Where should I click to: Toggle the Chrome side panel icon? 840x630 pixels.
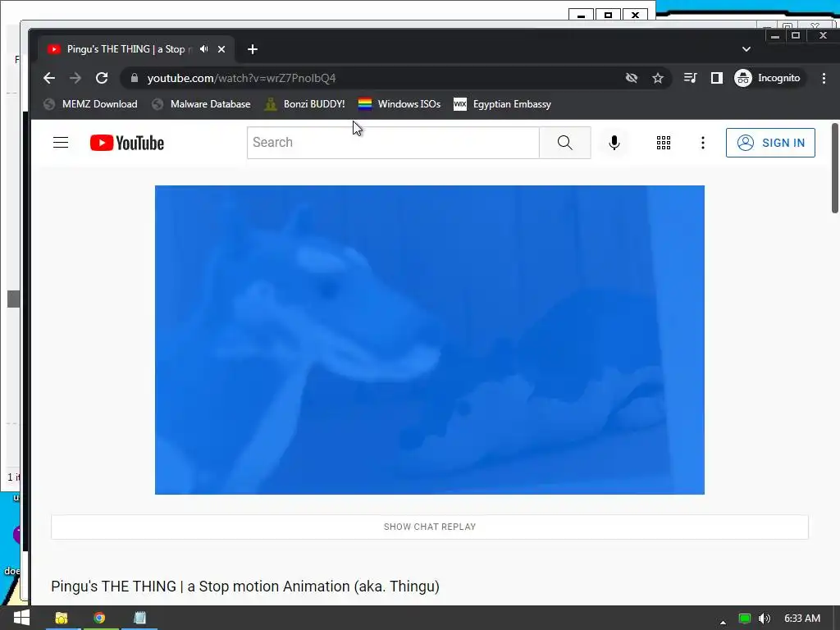(716, 78)
